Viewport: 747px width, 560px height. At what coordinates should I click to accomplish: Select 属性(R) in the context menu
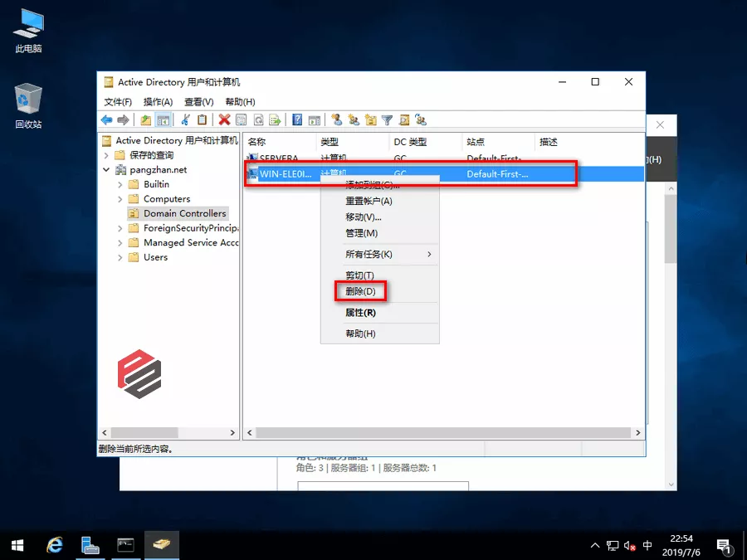[360, 313]
